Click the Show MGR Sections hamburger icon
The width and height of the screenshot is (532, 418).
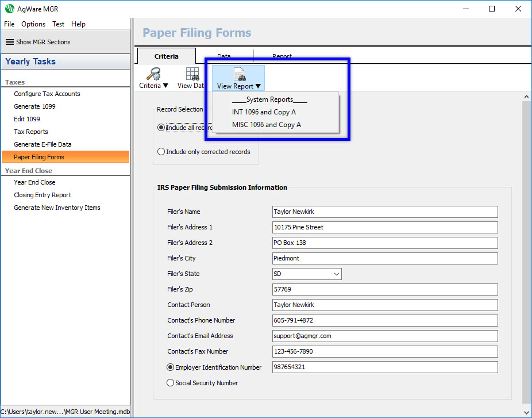point(9,42)
